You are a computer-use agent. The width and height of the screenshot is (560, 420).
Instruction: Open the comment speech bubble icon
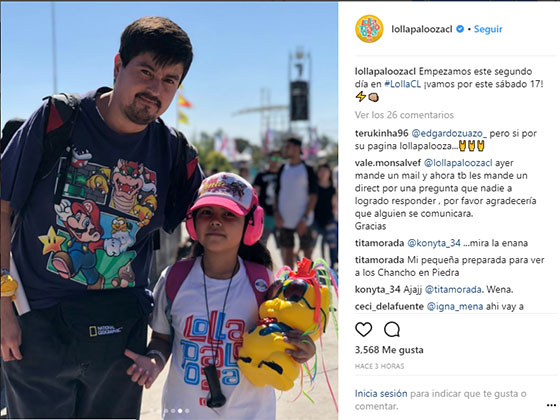(x=391, y=329)
